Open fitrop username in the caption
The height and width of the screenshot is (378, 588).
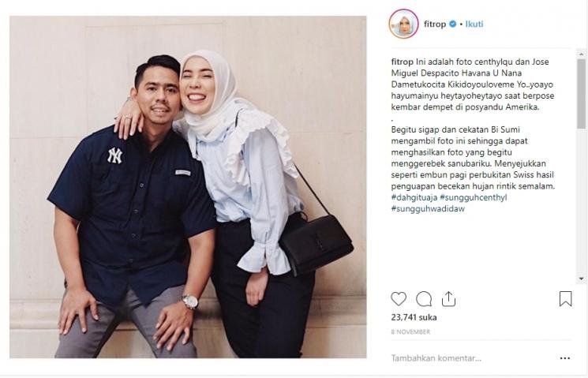402,62
